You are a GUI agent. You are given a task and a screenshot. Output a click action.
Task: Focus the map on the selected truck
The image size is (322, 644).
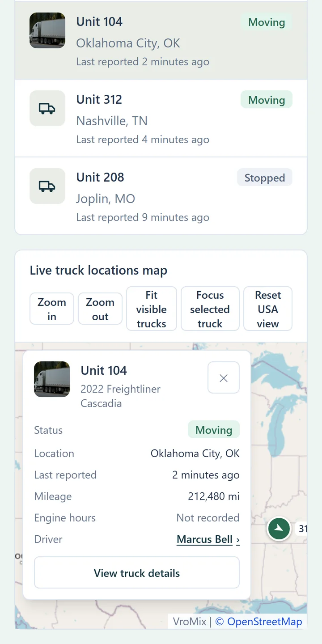(210, 309)
